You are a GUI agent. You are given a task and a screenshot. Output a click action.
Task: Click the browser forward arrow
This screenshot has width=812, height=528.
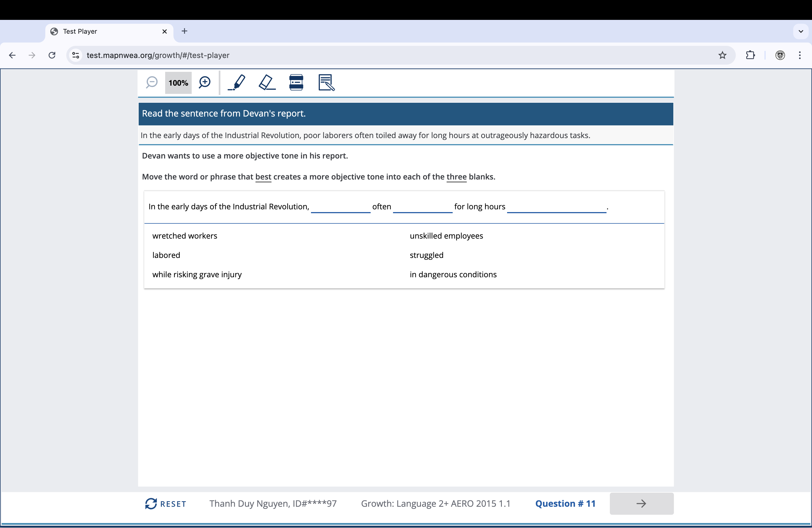32,55
